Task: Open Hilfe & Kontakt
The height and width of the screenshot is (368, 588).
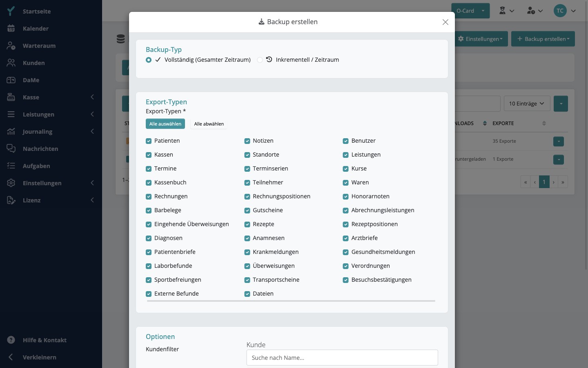Action: click(45, 340)
